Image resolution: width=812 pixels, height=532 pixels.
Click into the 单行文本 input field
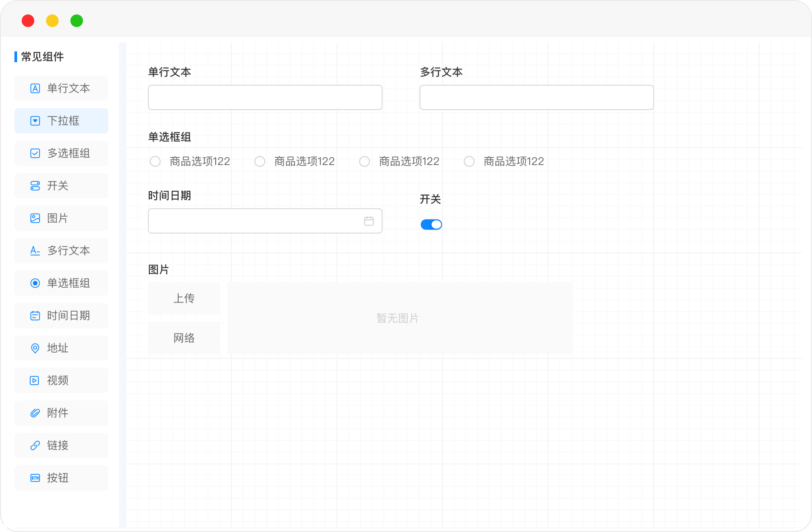(265, 97)
